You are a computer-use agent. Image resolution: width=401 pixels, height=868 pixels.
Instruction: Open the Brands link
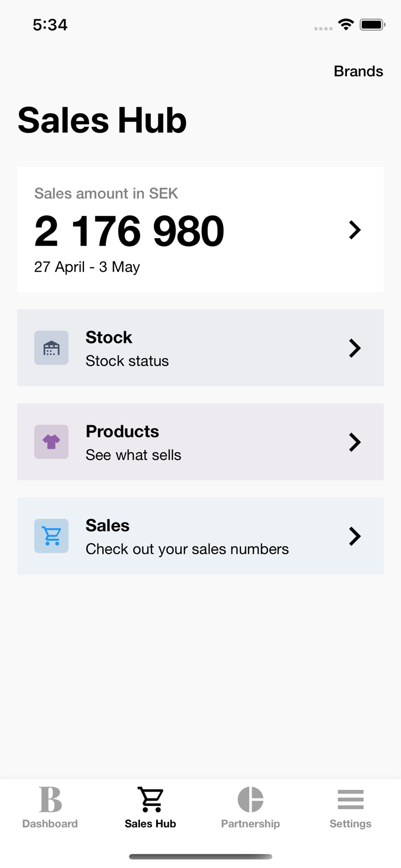[358, 71]
